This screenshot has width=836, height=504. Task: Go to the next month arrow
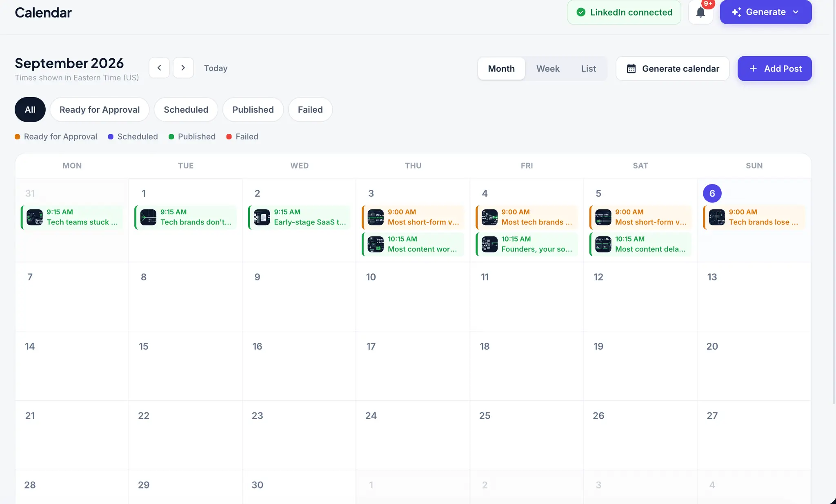click(x=183, y=68)
